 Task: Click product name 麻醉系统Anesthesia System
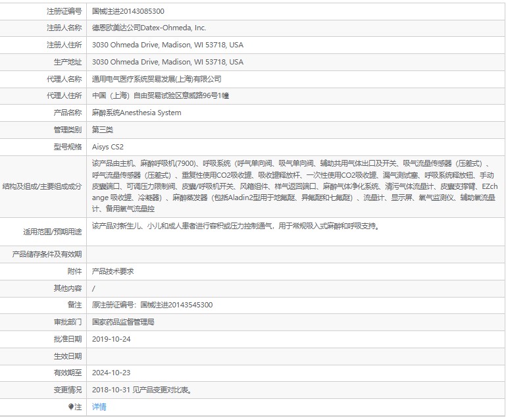tap(136, 113)
